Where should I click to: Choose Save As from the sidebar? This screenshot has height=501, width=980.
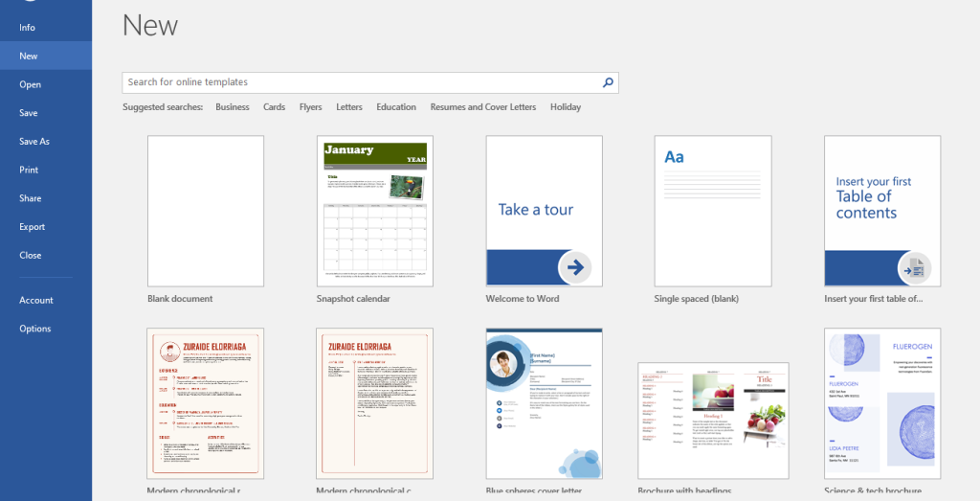point(34,142)
